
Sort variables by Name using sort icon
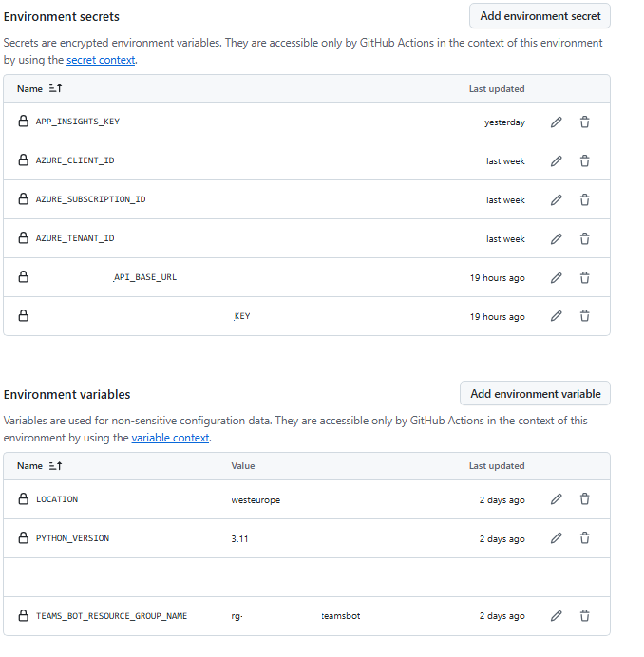(55, 466)
